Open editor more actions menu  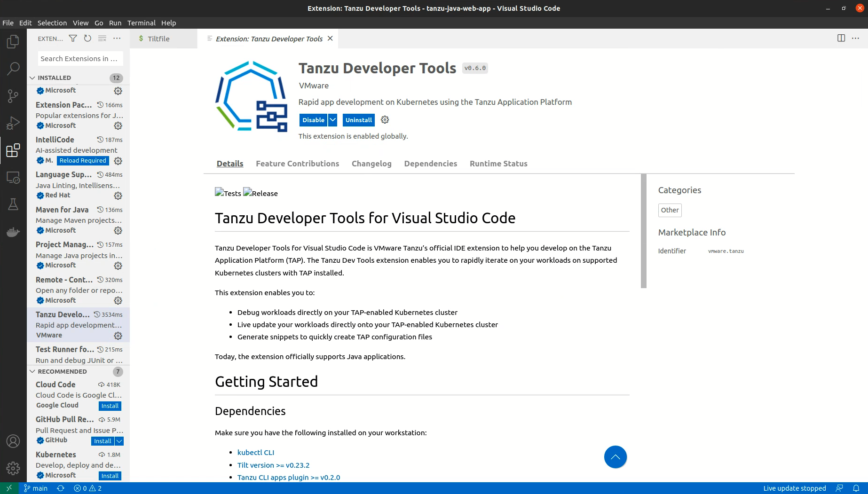coord(856,38)
